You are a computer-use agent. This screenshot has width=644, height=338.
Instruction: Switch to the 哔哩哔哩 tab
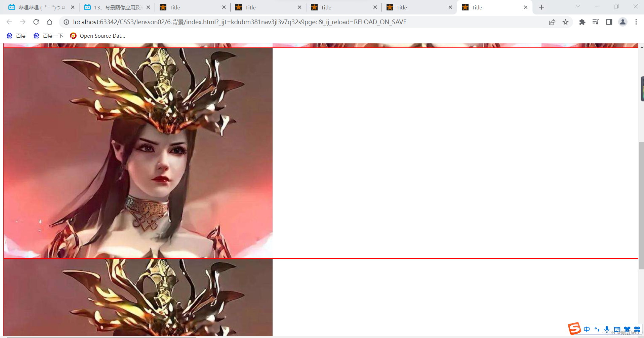42,7
